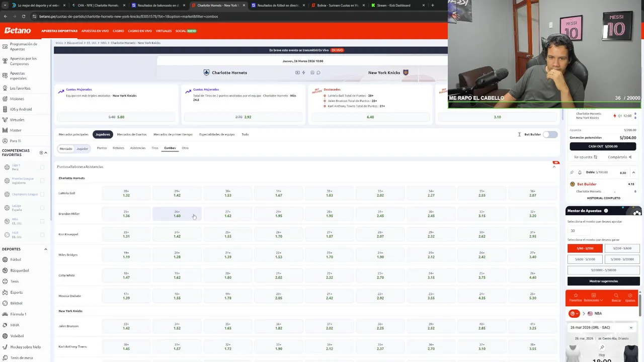
Task: Check the NBA EE. UU. checkbox
Action: [x=42, y=221]
